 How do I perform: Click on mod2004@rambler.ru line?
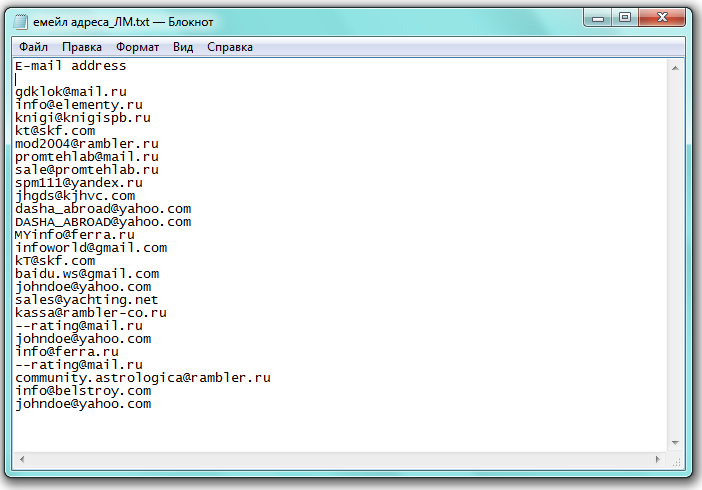pos(87,144)
